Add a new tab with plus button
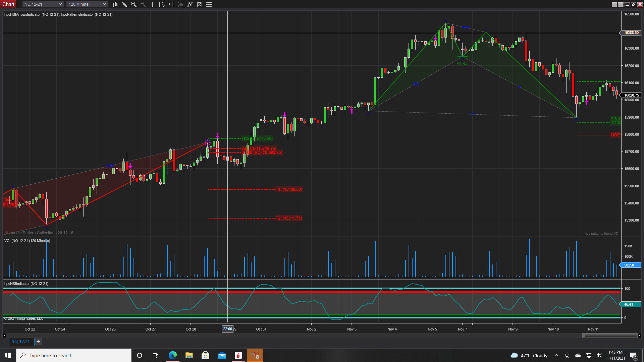Viewport: 644px width, 362px height. tap(38, 342)
